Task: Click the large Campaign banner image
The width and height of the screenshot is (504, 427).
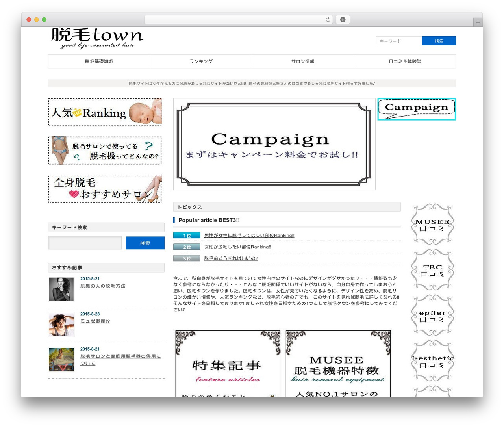Action: tap(274, 144)
